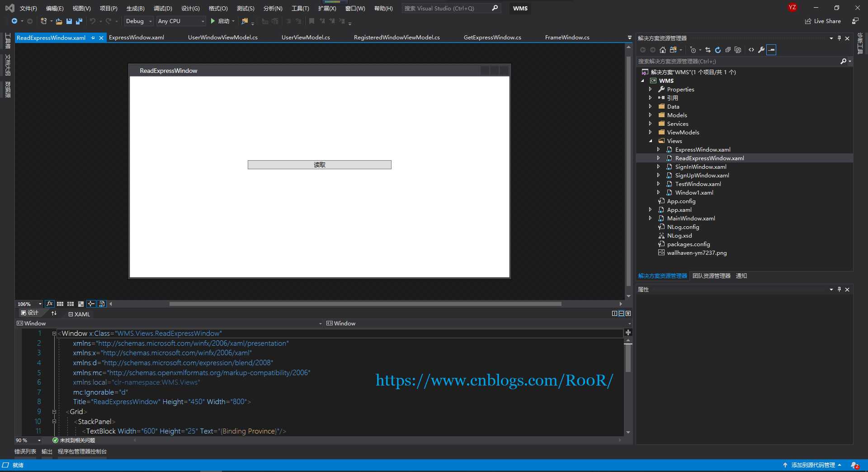The width and height of the screenshot is (868, 472).
Task: Click the Find in Files toolbar icon
Action: [x=245, y=21]
